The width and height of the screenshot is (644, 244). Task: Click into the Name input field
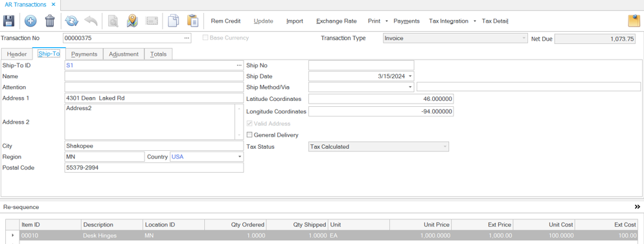pyautogui.click(x=154, y=76)
